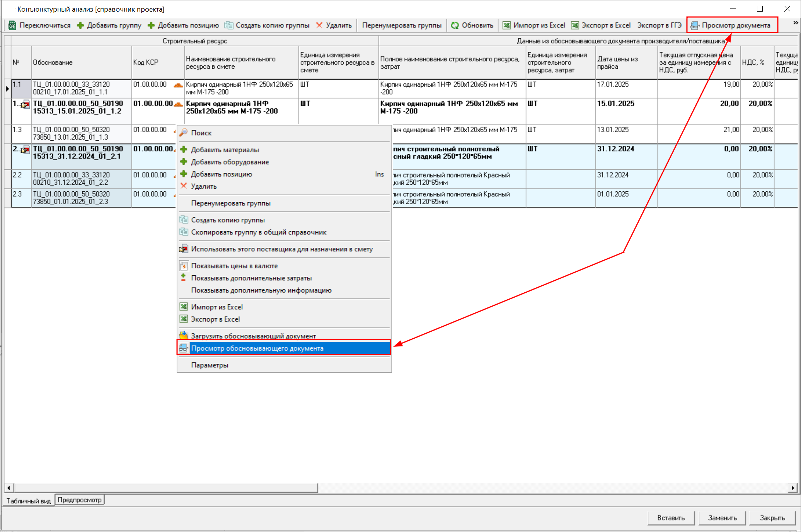The width and height of the screenshot is (801, 532).
Task: Maximize the Конъюнктурный анализ window
Action: click(760, 9)
